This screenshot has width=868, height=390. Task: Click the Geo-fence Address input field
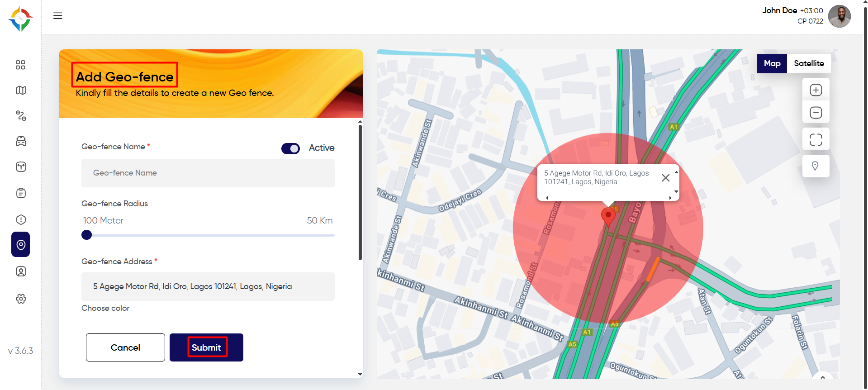click(x=208, y=286)
